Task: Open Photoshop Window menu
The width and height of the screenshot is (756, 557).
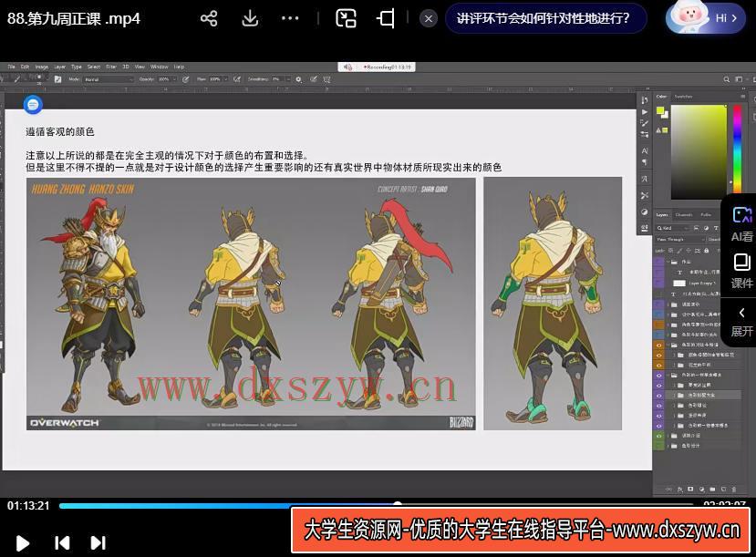Action: coord(159,67)
